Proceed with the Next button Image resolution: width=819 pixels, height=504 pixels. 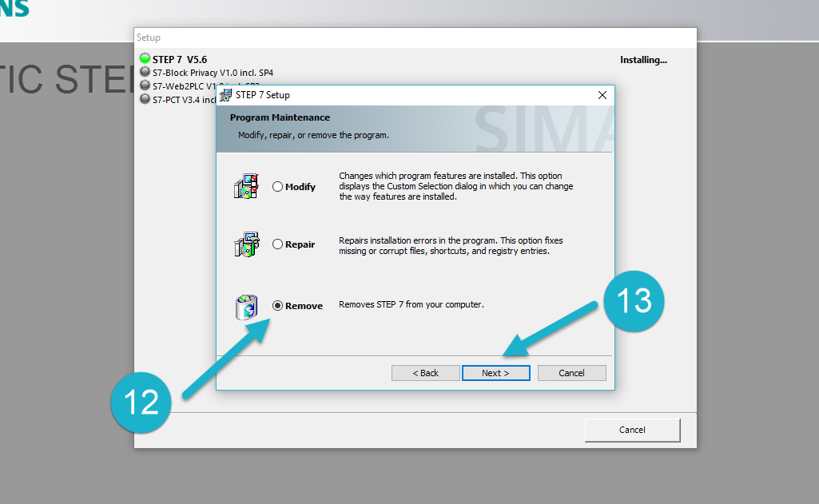[495, 373]
